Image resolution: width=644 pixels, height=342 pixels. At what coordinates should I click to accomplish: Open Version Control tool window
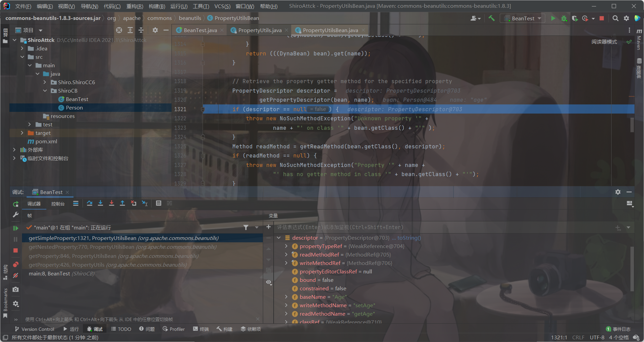point(34,329)
